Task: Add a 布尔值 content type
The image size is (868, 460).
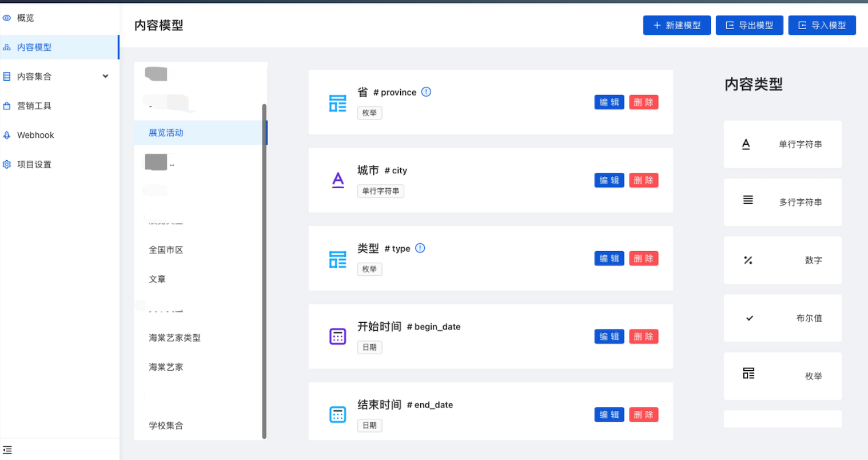Action: click(783, 318)
